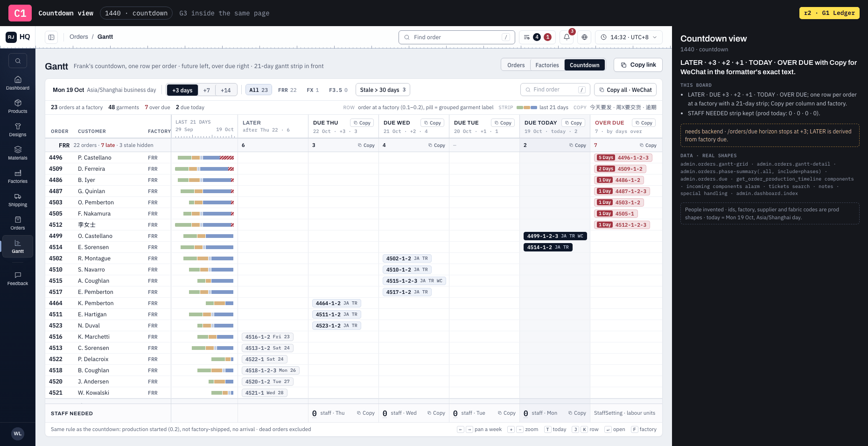
Task: Open Designs in the sidebar
Action: point(18,130)
